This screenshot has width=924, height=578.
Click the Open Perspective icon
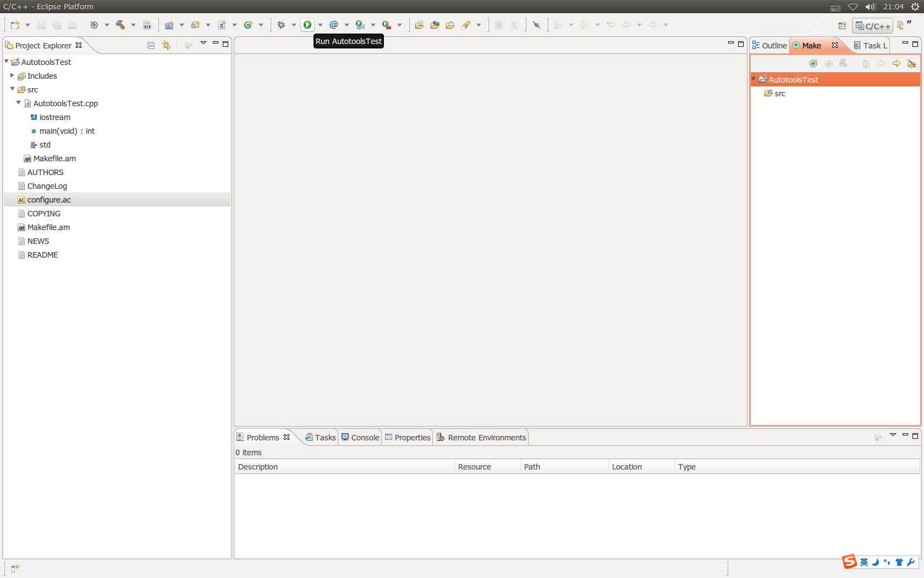[842, 25]
